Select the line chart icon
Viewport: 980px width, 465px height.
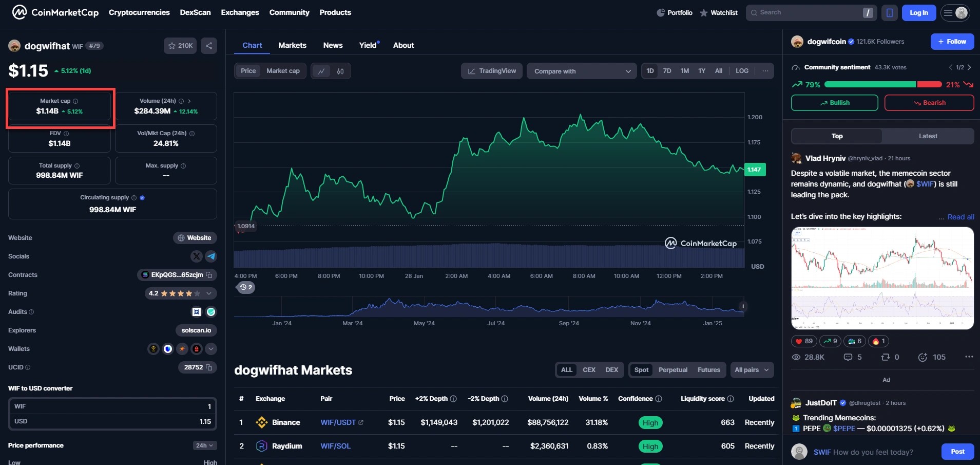point(321,71)
